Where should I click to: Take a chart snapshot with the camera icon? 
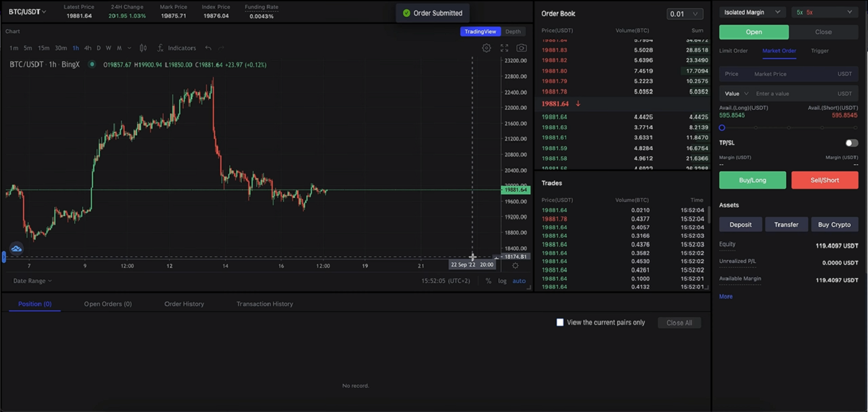(x=521, y=48)
